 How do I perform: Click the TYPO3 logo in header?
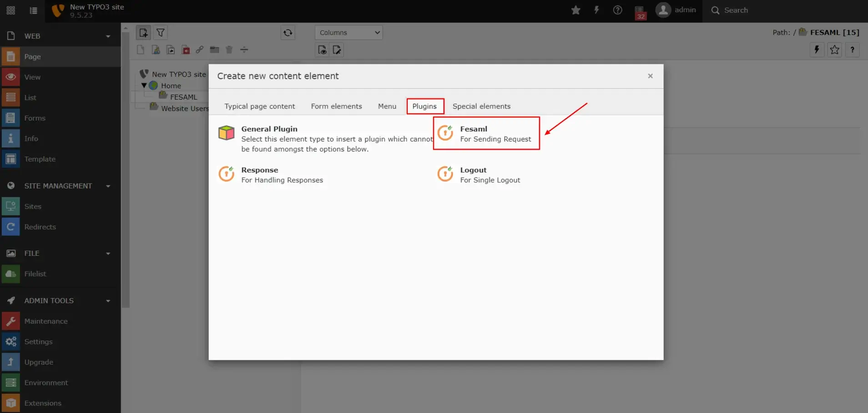pyautogui.click(x=58, y=10)
